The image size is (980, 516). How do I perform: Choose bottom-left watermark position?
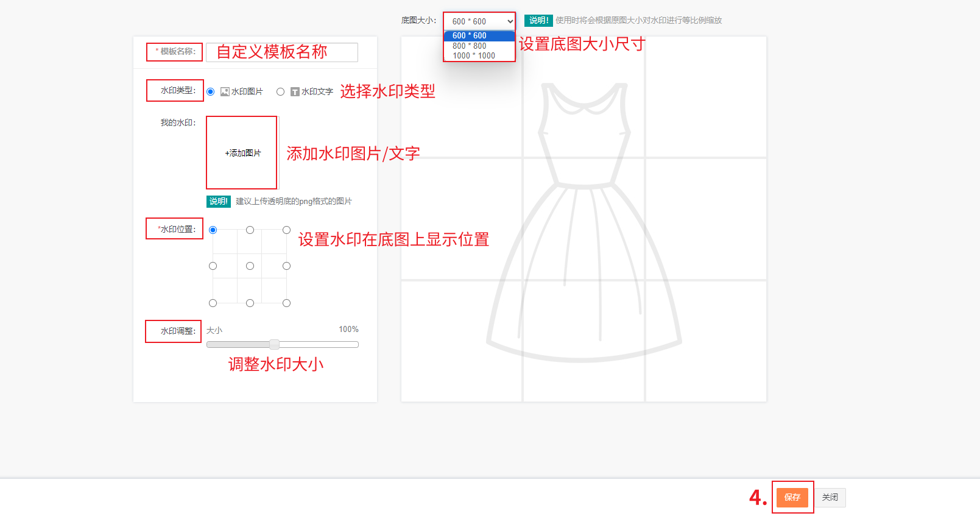pos(213,303)
